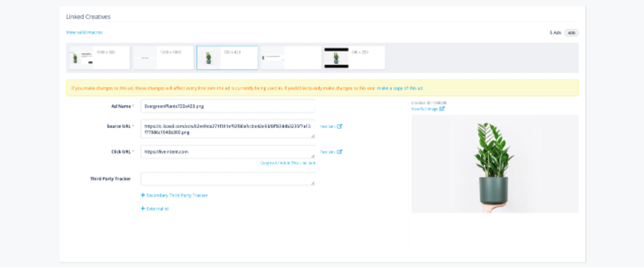Image resolution: width=644 pixels, height=268 pixels.
Task: Click Copy to All Ads in This Line Item
Action: (288, 163)
